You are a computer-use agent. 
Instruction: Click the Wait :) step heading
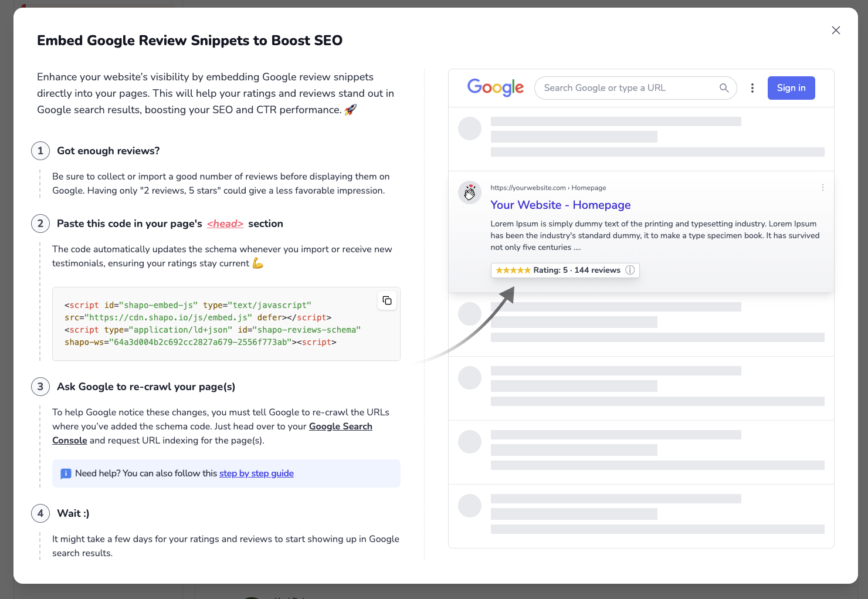[73, 513]
